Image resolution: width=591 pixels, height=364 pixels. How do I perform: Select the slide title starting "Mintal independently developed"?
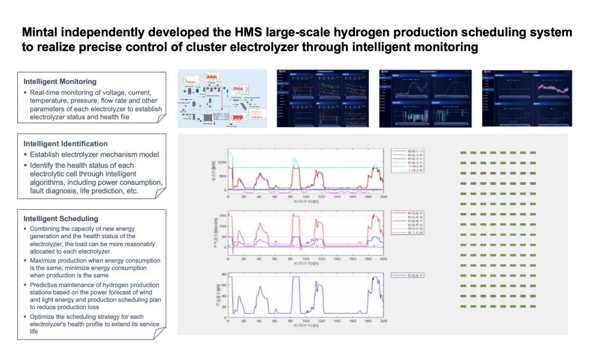pos(297,39)
